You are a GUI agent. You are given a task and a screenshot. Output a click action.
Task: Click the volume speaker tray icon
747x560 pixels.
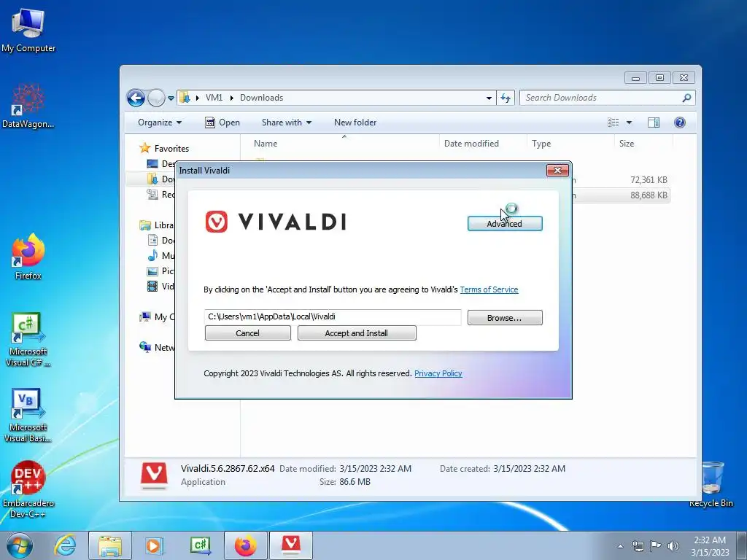673,546
